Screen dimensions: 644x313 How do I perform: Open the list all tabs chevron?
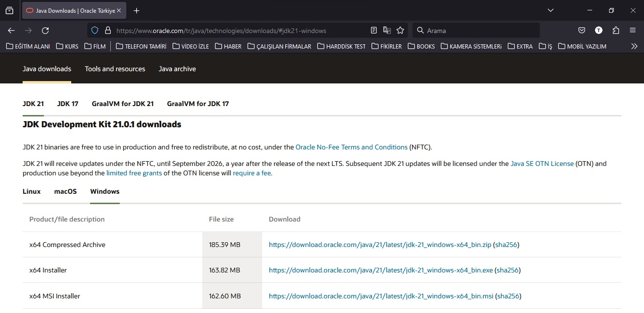pos(551,10)
